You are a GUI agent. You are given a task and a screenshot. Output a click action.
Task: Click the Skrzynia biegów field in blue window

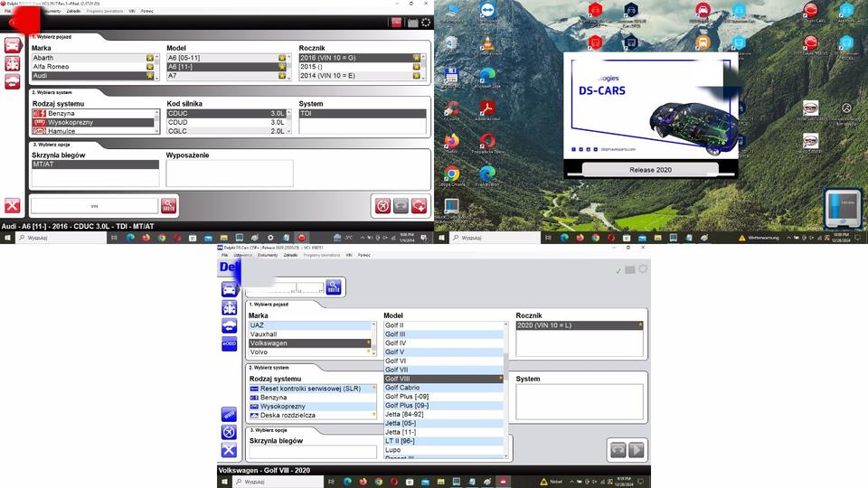tap(313, 452)
